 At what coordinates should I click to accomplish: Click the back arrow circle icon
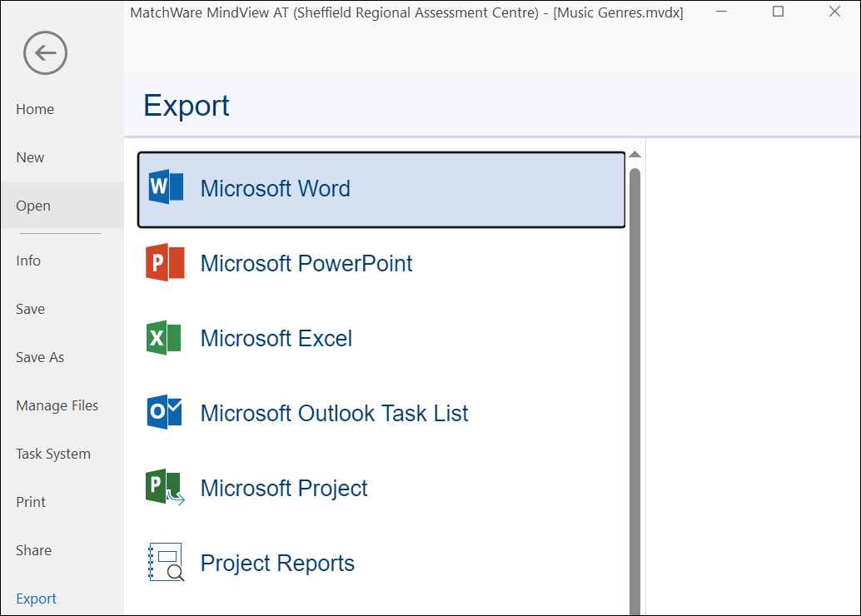point(45,53)
